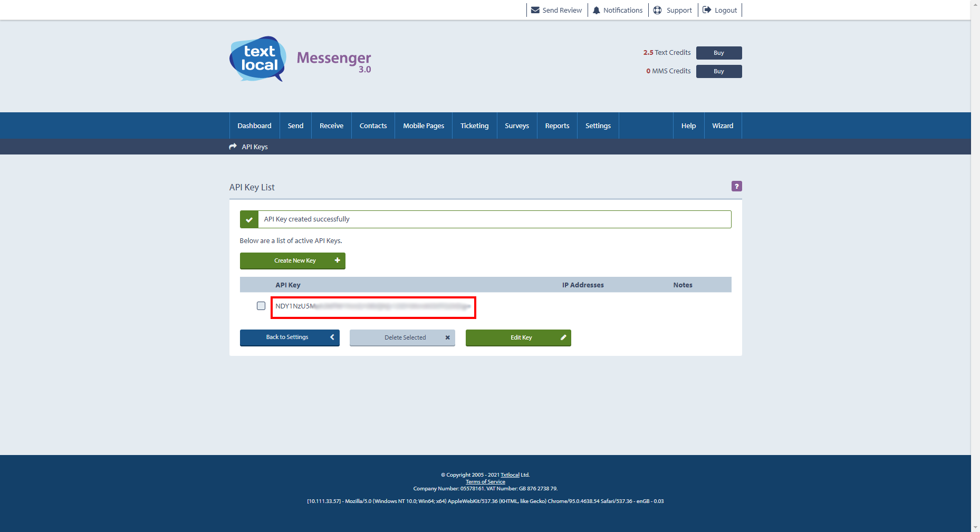Open the Receive menu
This screenshot has height=532, width=980.
click(x=331, y=125)
